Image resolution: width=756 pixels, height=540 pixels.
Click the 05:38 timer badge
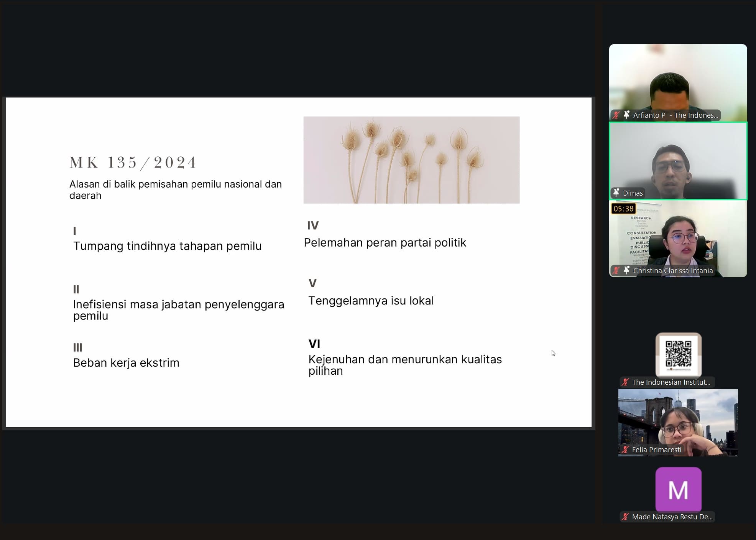(623, 209)
